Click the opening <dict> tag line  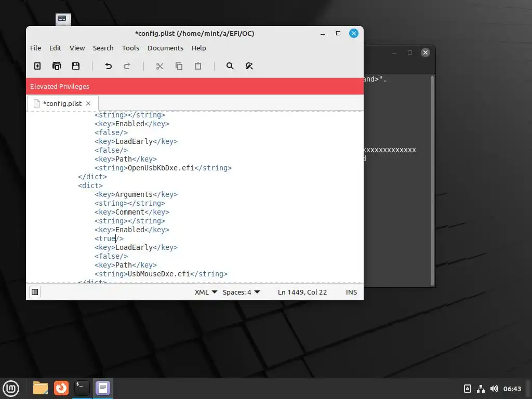[90, 185]
